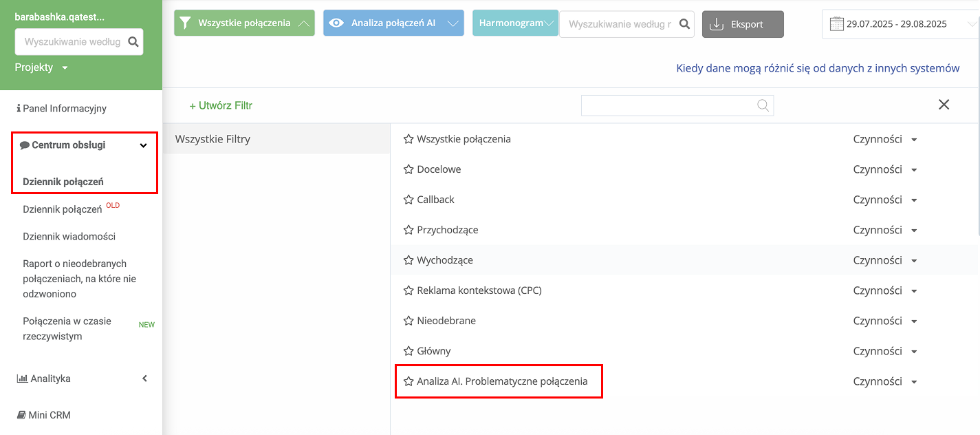Viewport: 980px width, 435px height.
Task: Click the funnel icon on Wszystkie połączenia
Action: [x=185, y=23]
